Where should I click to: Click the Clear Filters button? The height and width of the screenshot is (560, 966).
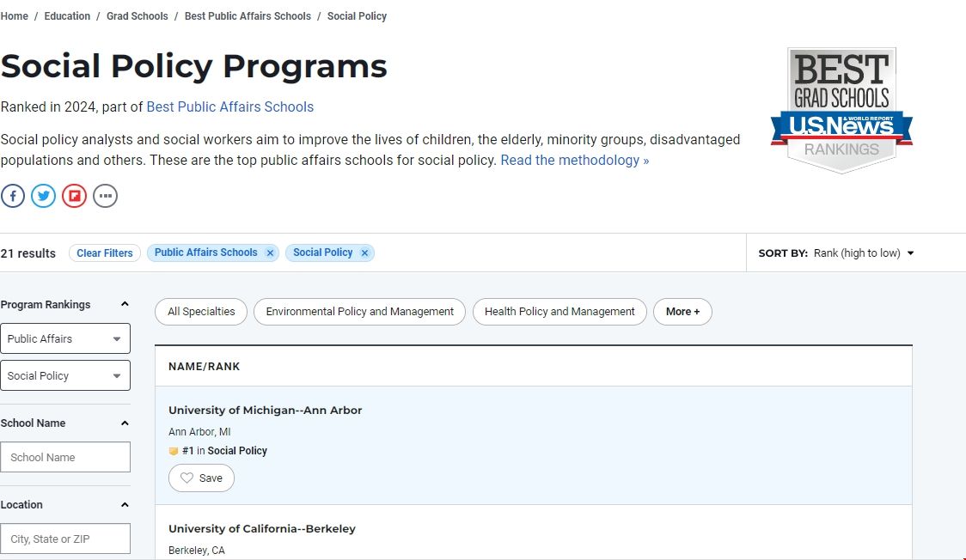pos(105,253)
